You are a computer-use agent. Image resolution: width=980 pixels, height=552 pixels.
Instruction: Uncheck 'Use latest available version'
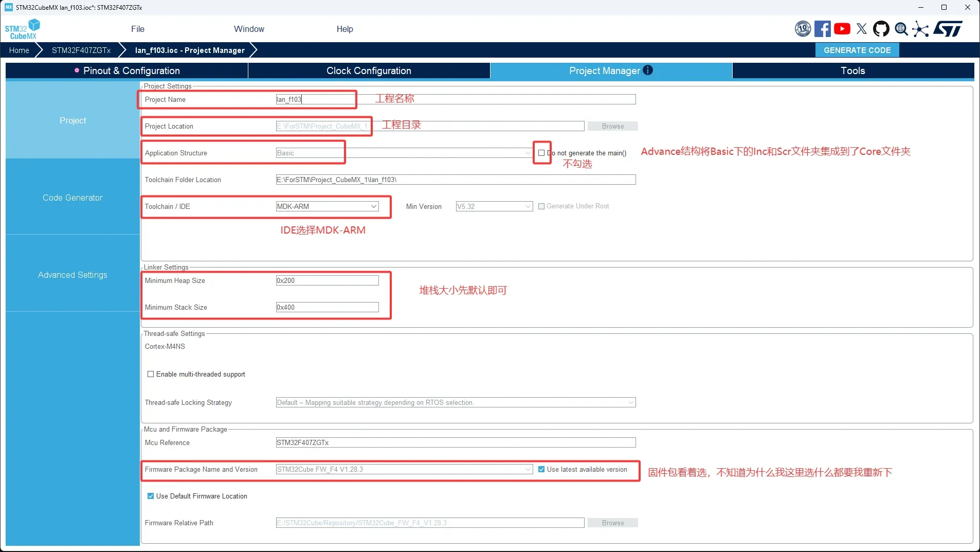(541, 469)
